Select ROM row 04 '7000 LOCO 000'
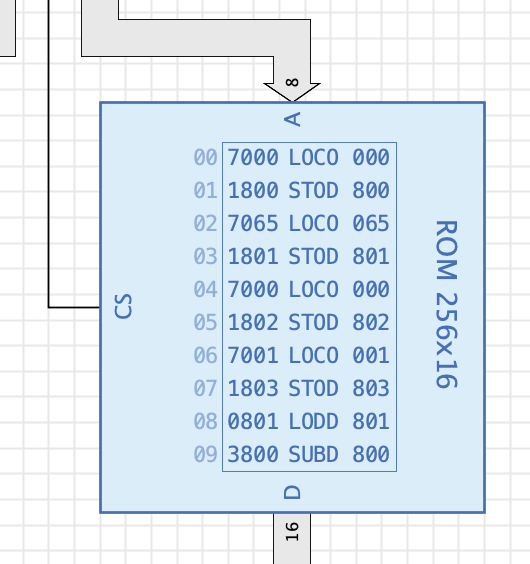 [x=309, y=289]
